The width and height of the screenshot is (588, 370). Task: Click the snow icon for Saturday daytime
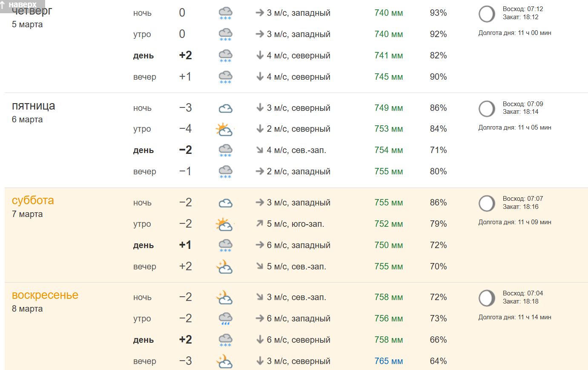click(225, 246)
